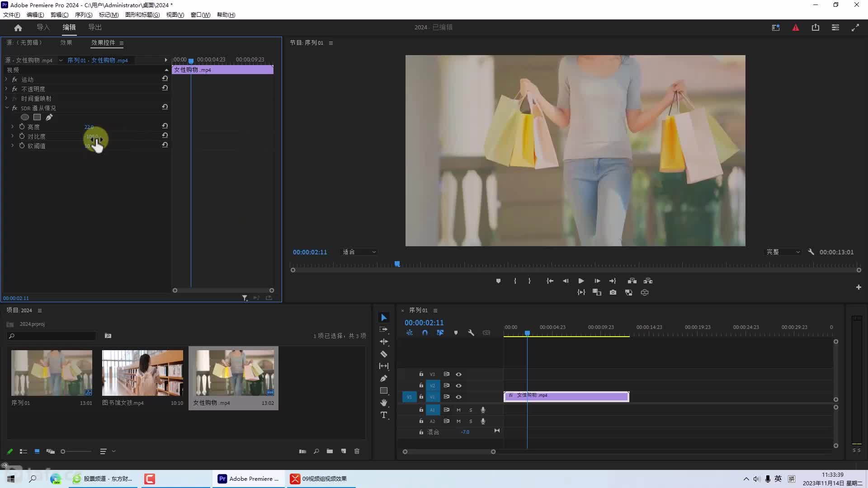Screen dimensions: 868x488
Task: Open playback resolution dropdown
Action: 783,252
